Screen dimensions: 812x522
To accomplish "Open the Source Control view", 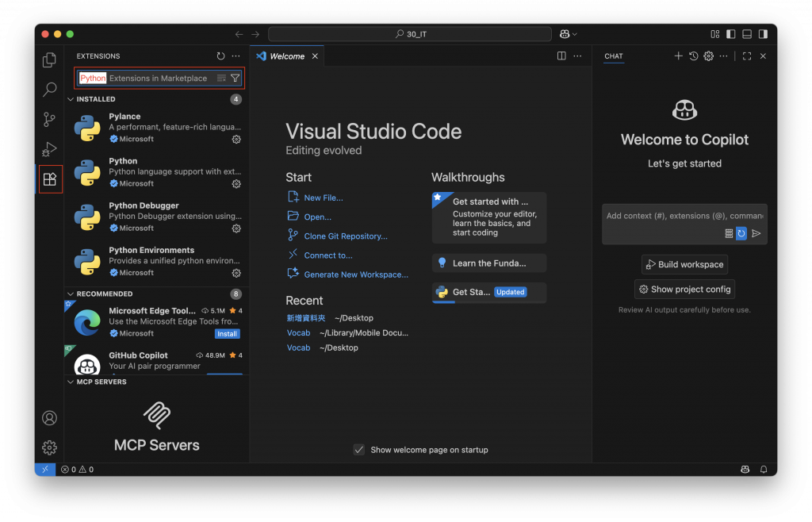I will pos(49,120).
